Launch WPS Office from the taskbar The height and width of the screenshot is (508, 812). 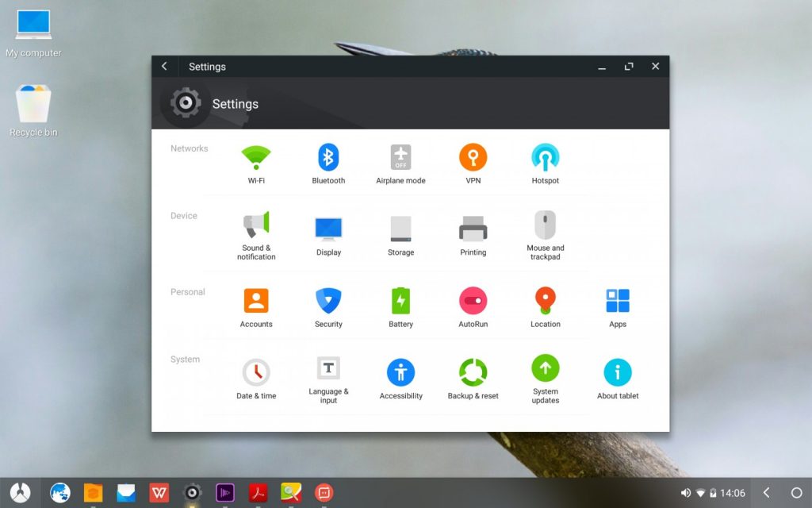(159, 492)
